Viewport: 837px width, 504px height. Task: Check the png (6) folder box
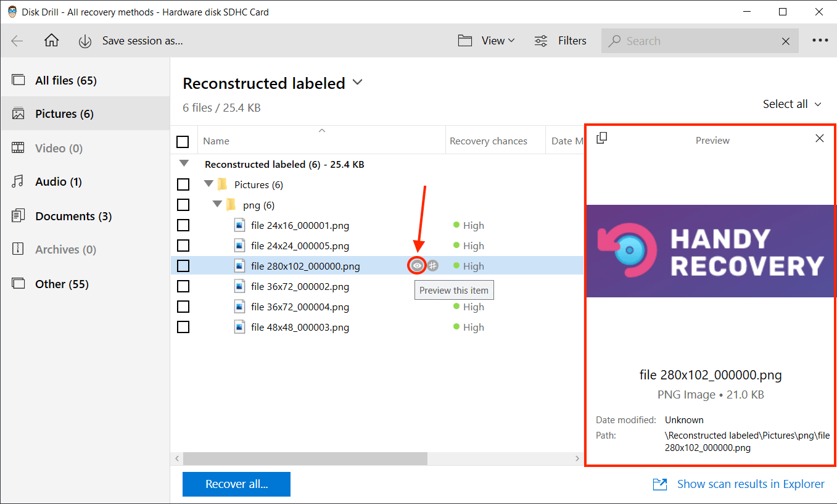point(183,205)
